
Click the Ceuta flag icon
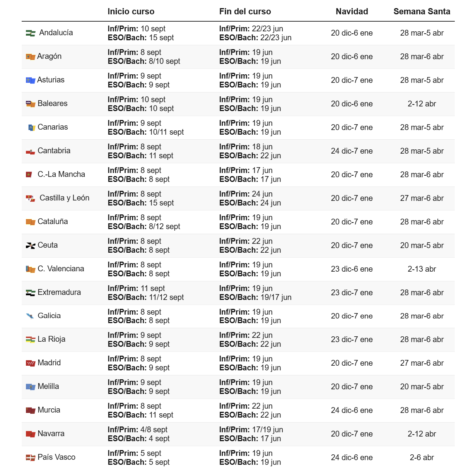(x=31, y=246)
